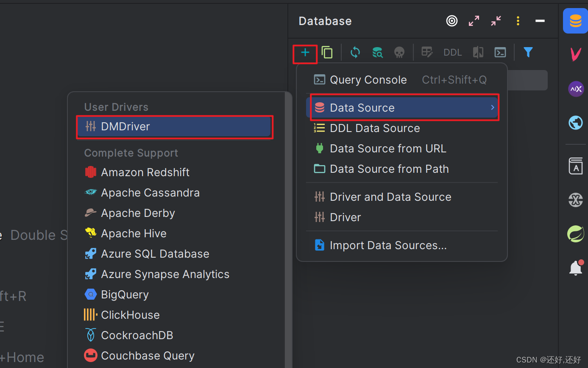Select Query Console menu item

point(401,80)
